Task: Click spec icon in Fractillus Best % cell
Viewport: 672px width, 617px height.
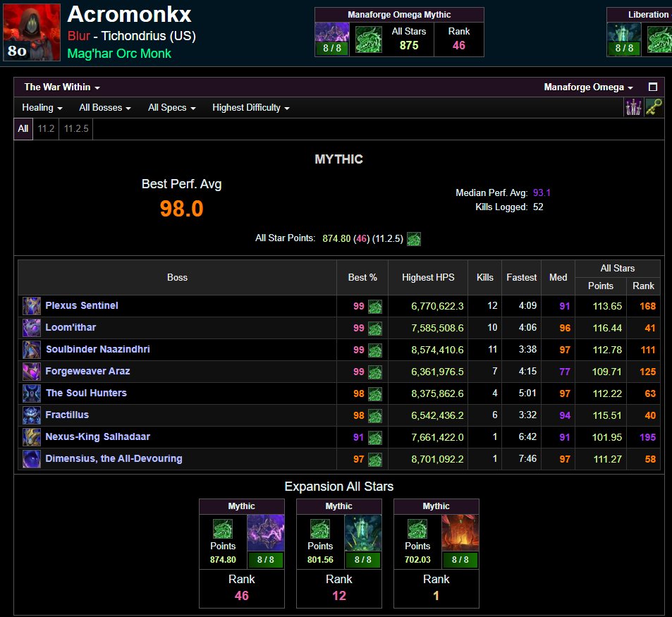Action: (375, 416)
